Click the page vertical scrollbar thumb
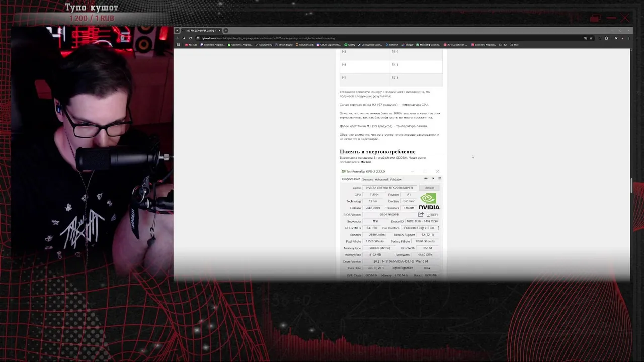Screen dimensions: 644x362 632,185
